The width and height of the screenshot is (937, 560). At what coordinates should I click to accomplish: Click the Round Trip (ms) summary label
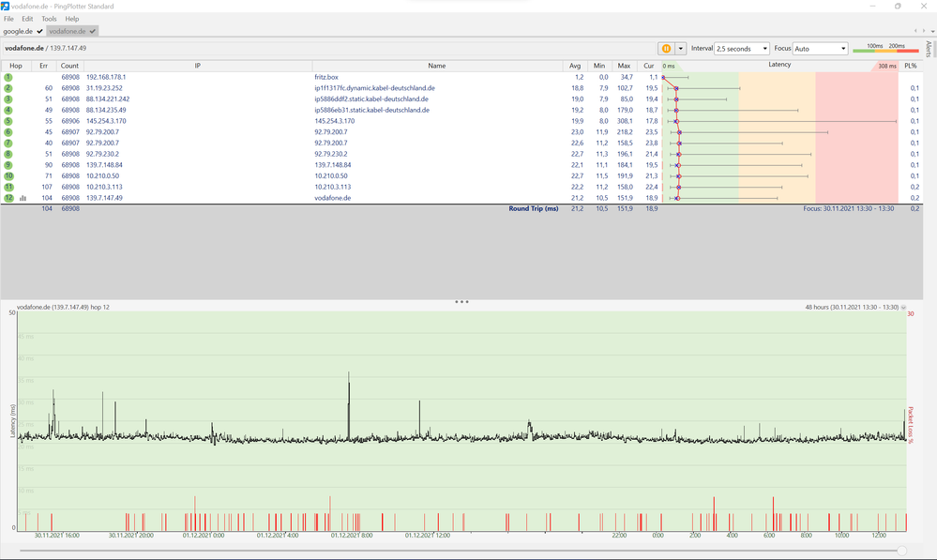[x=533, y=208]
